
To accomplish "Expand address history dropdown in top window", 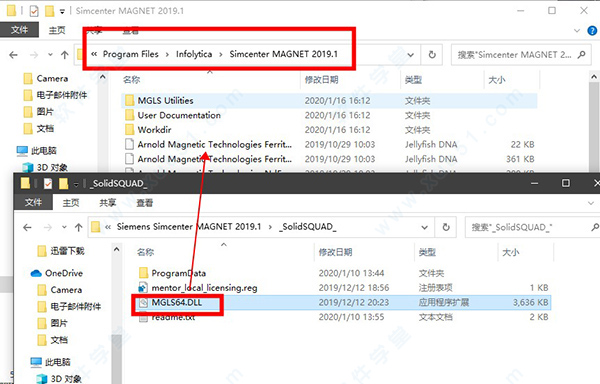I will 411,55.
